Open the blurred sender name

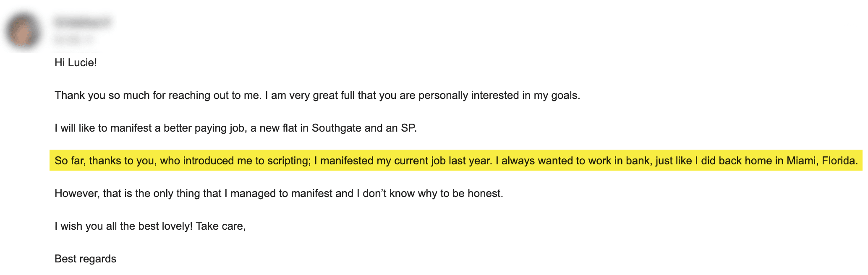pyautogui.click(x=82, y=22)
